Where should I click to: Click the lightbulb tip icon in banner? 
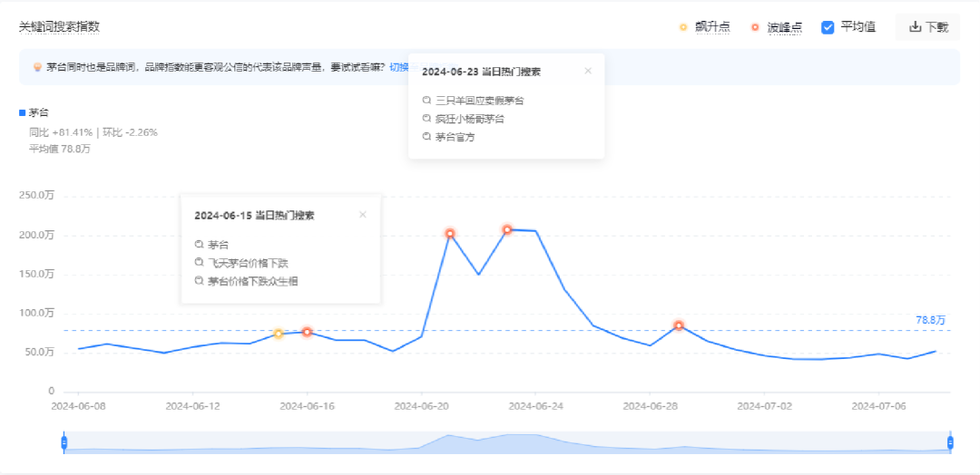point(37,67)
